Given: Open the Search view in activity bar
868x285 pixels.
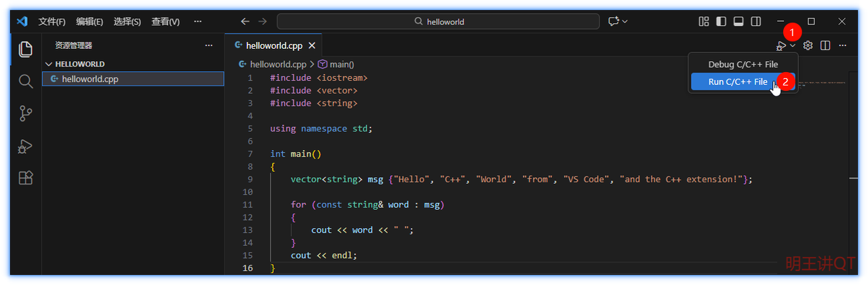Looking at the screenshot, I should pyautogui.click(x=26, y=81).
